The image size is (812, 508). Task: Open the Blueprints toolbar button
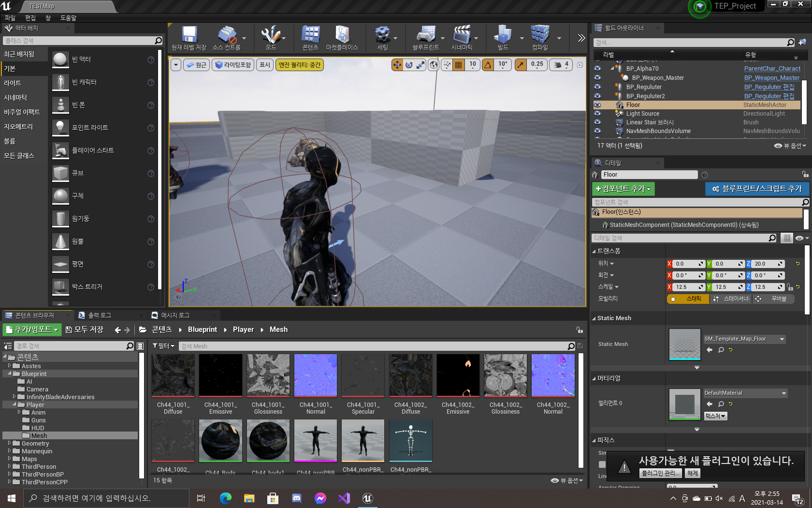(x=426, y=38)
